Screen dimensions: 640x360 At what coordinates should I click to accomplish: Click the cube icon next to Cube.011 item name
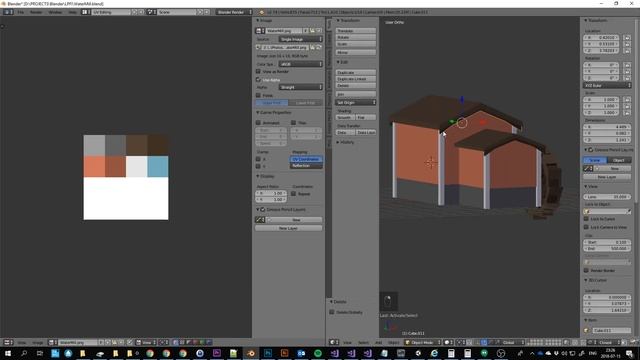[x=587, y=330]
